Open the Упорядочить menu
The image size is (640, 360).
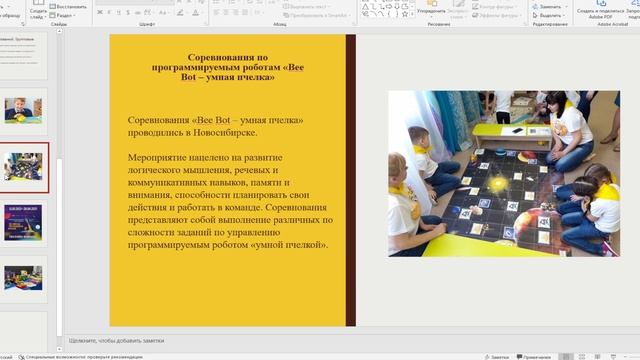coord(431,9)
